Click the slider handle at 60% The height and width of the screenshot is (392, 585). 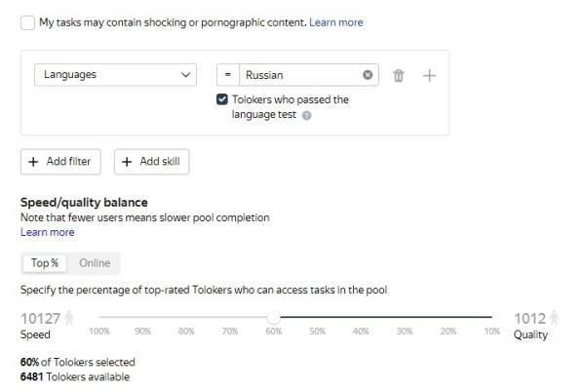click(x=274, y=317)
